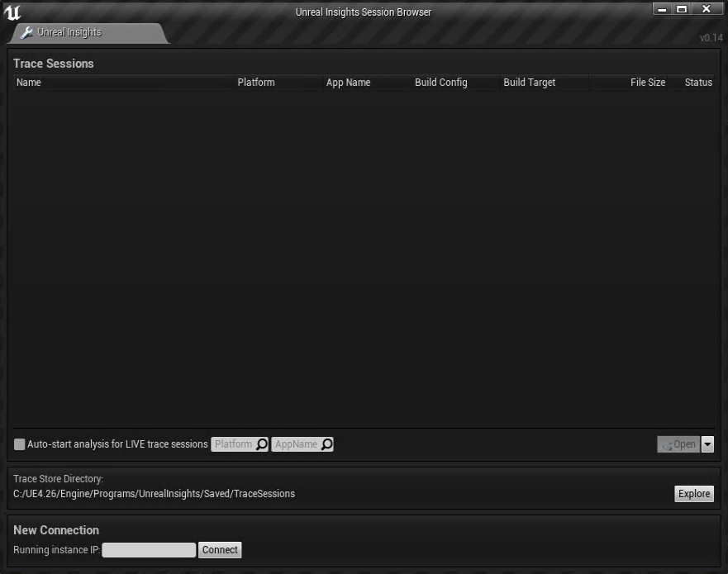This screenshot has height=574, width=728.
Task: Expand the dropdown arrow next to Open
Action: [x=707, y=444]
